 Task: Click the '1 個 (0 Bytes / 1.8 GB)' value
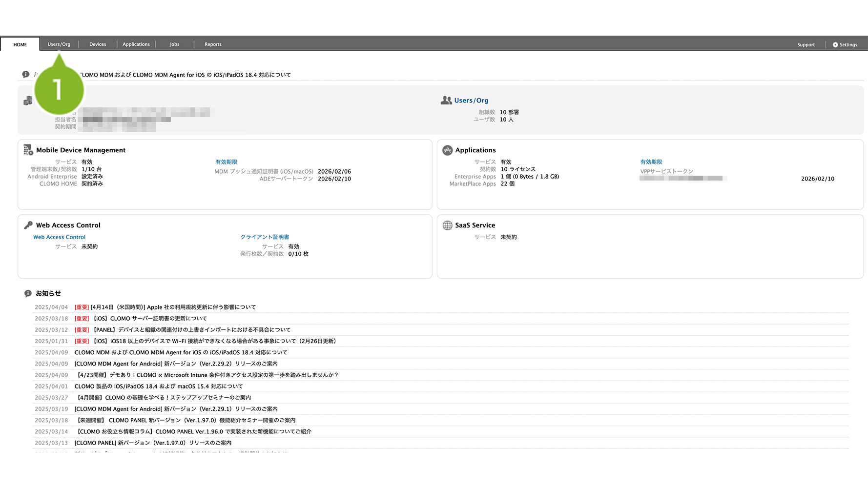(530, 177)
